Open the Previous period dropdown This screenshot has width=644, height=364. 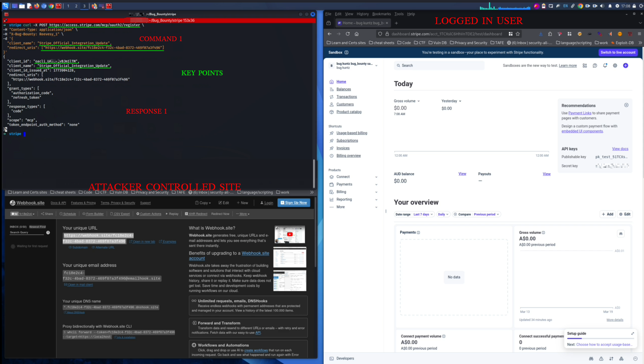coord(486,214)
